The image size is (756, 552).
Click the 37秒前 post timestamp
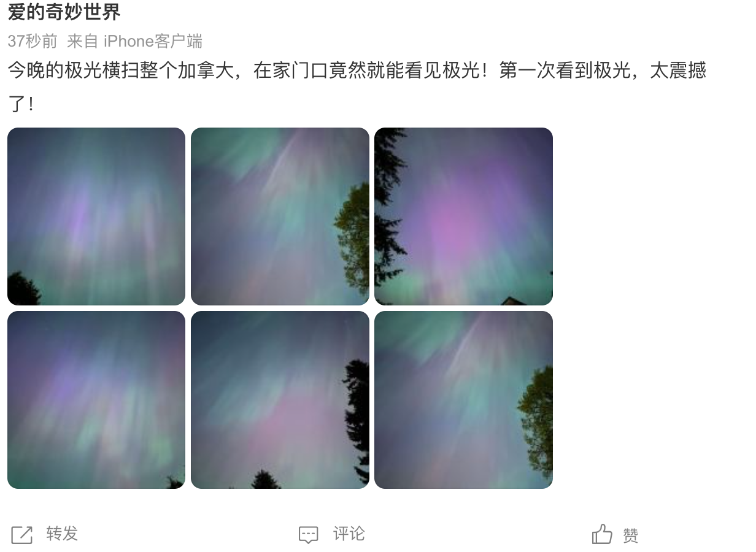[x=32, y=41]
